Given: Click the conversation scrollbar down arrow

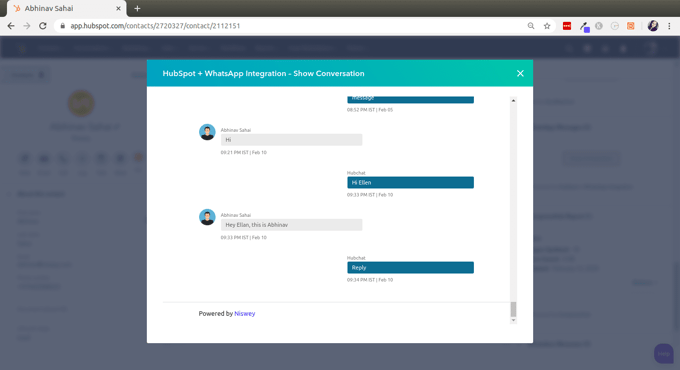Looking at the screenshot, I should click(513, 321).
